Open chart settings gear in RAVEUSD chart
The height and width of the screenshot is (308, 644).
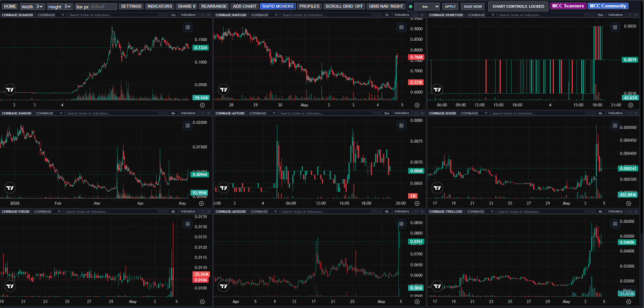pyautogui.click(x=416, y=106)
